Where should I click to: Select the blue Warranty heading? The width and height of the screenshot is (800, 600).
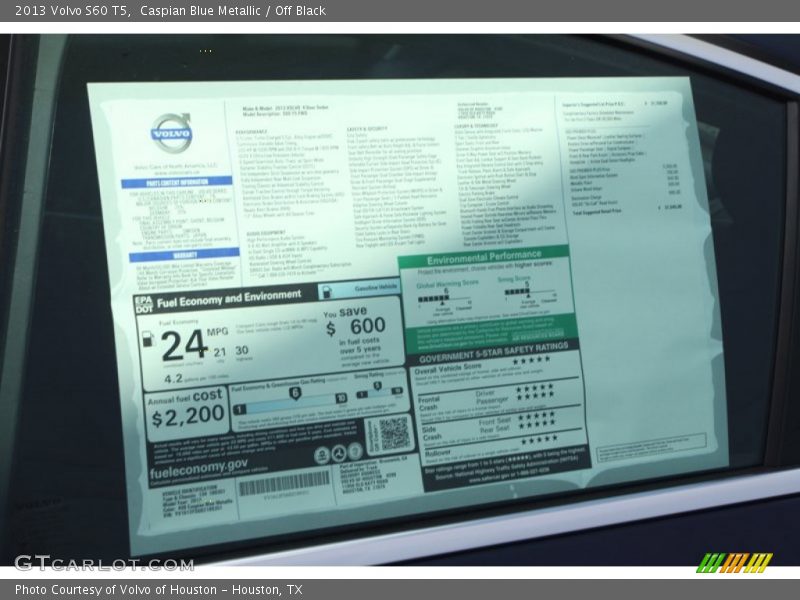[x=183, y=255]
